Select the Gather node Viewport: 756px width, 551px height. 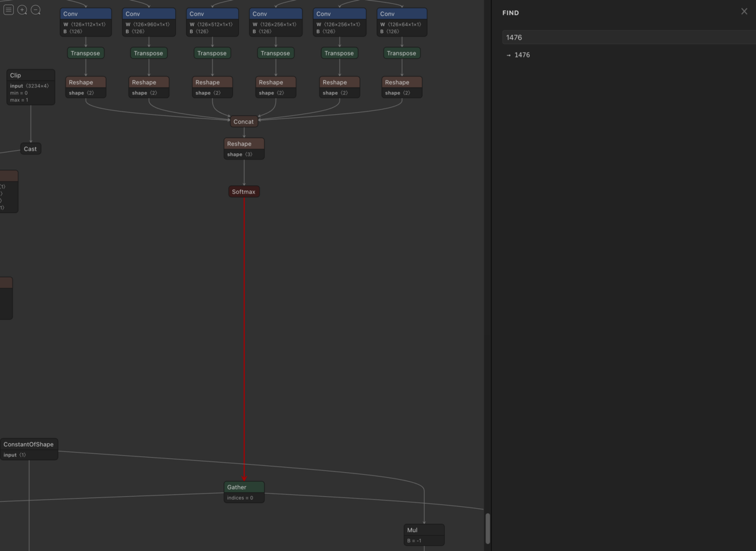[x=244, y=487]
